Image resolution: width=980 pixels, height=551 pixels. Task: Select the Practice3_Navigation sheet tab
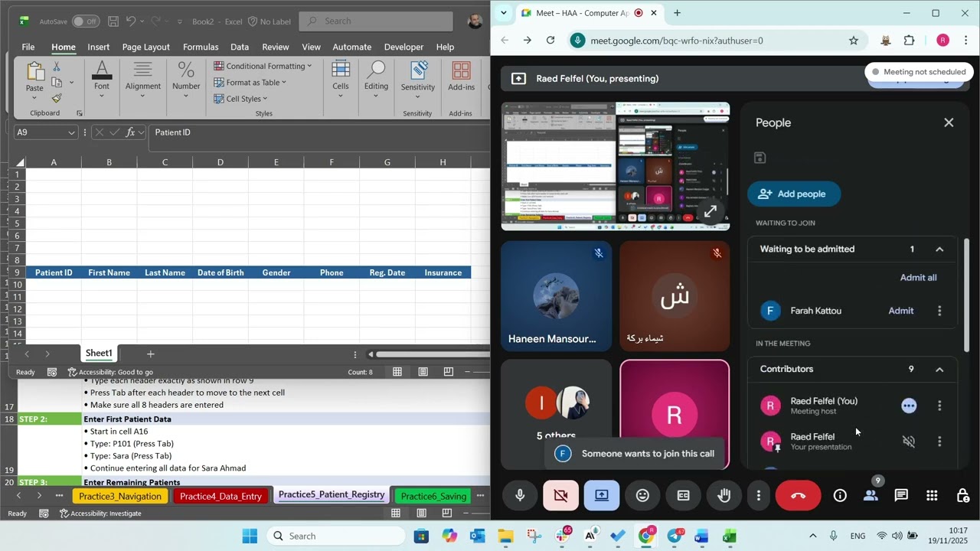[x=120, y=497]
